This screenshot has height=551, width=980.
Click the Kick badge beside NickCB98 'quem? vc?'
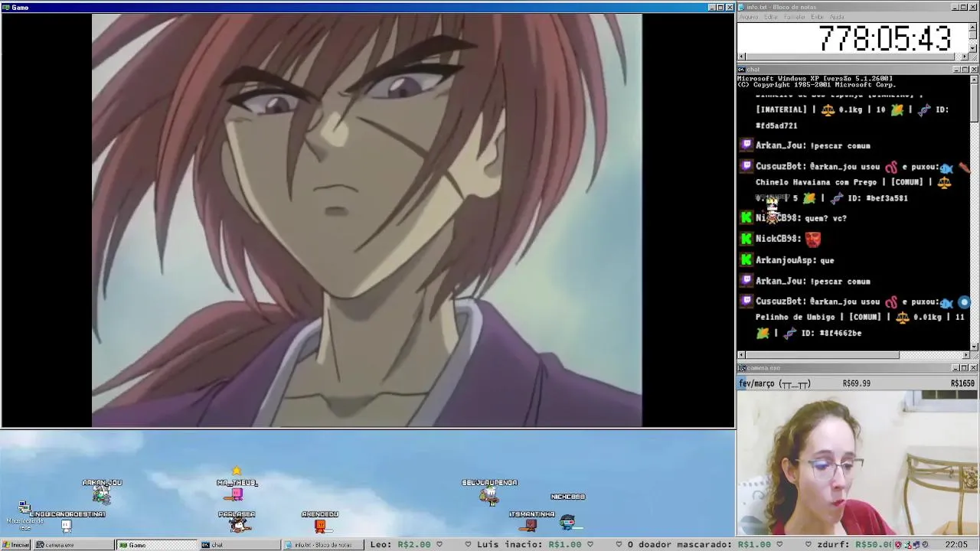(746, 218)
